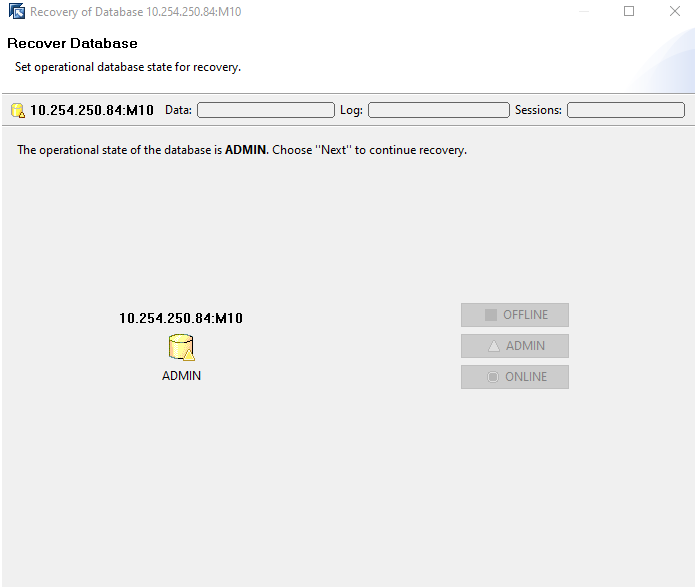
Task: Click the database warning icon in status bar
Action: 17,110
